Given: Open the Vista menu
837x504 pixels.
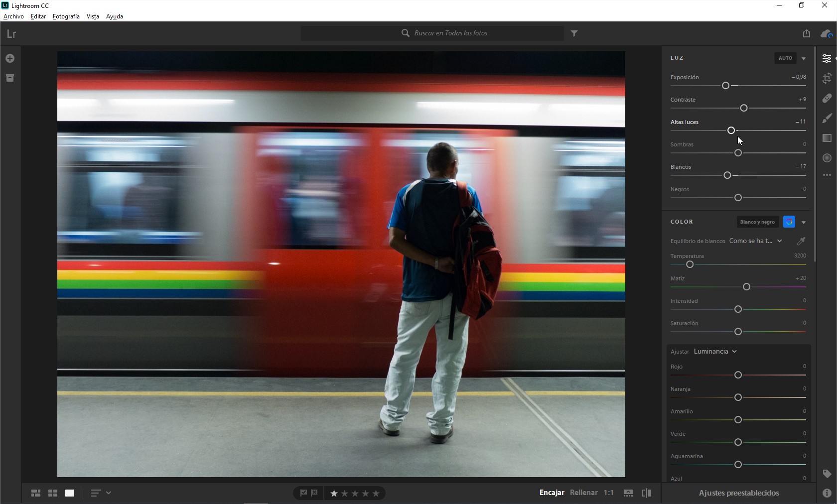Looking at the screenshot, I should [93, 16].
